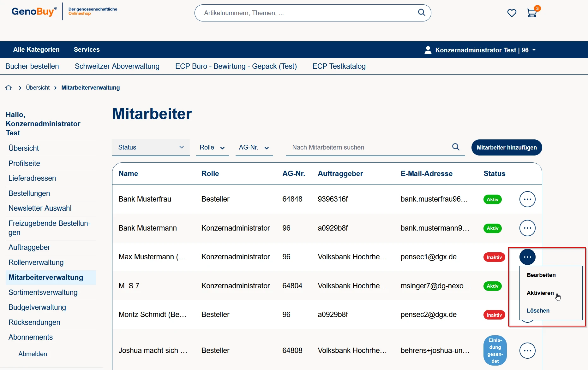Click the Mitarbeiter hinzufügen button

[507, 148]
